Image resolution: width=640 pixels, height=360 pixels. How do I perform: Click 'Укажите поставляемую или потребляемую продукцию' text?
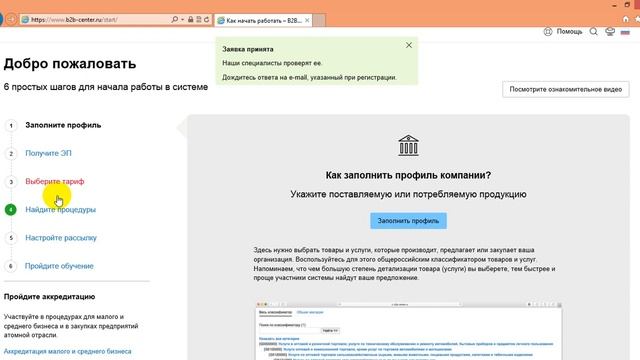pyautogui.click(x=408, y=194)
